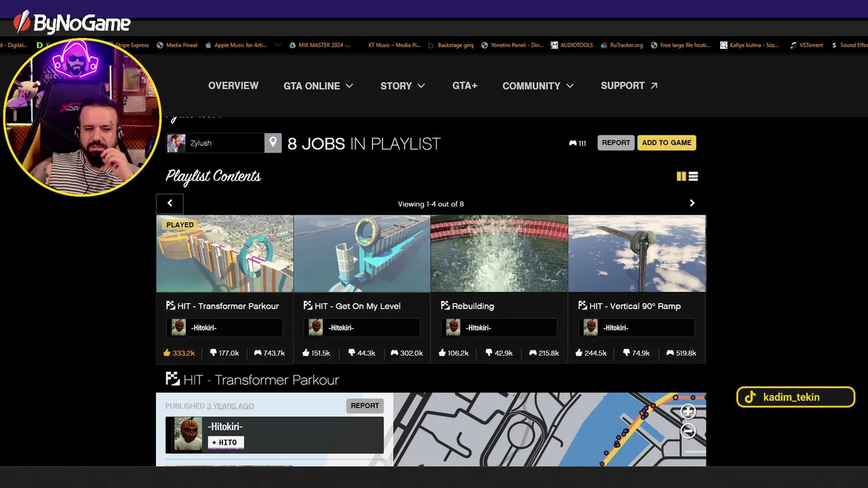Click the playlist play count controller icon

coord(573,143)
